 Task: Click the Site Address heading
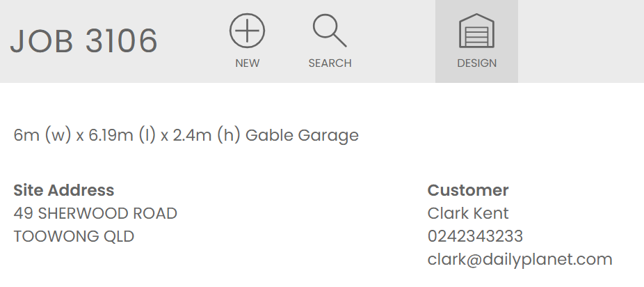tap(63, 190)
